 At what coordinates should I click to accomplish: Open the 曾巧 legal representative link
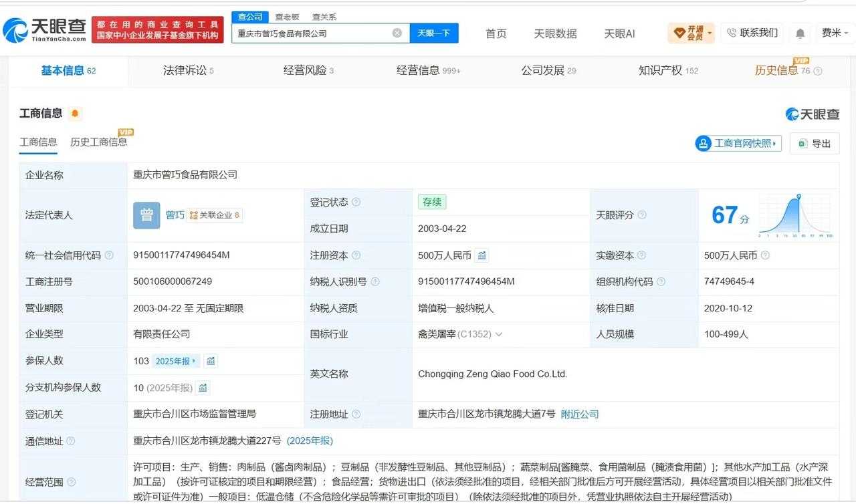coord(175,215)
